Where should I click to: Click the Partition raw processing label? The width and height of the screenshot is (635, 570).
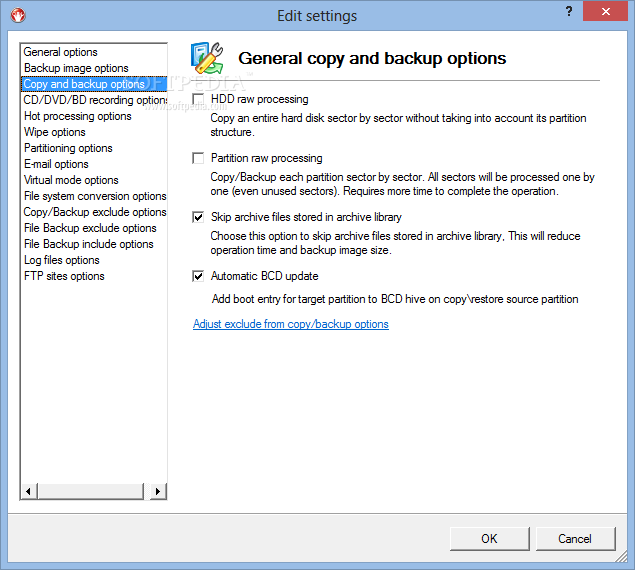266,158
